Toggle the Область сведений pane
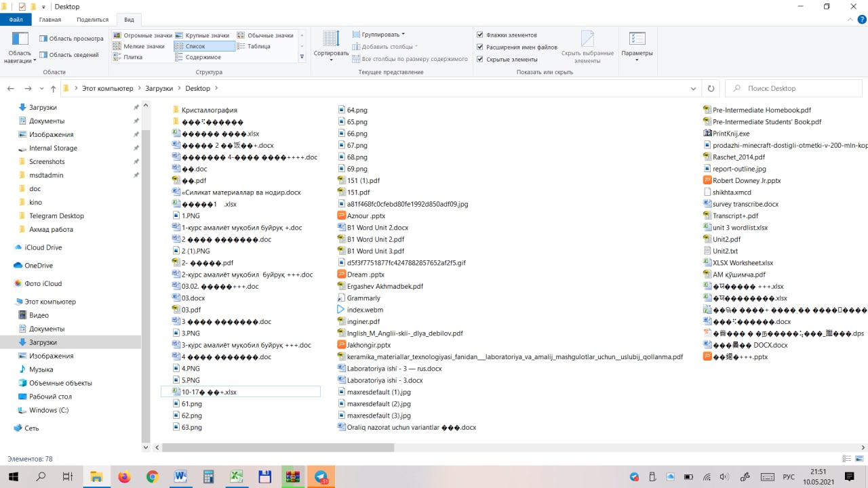This screenshot has height=488, width=868. tap(68, 55)
